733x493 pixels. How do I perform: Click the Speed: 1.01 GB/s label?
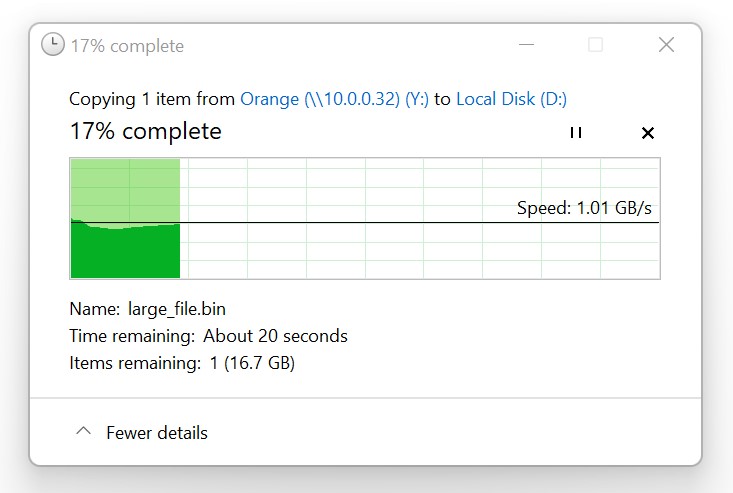click(x=584, y=208)
